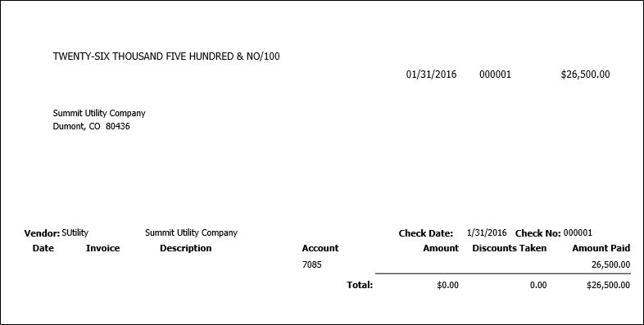Image resolution: width=644 pixels, height=325 pixels.
Task: Select the Check Date label
Action: (x=426, y=233)
